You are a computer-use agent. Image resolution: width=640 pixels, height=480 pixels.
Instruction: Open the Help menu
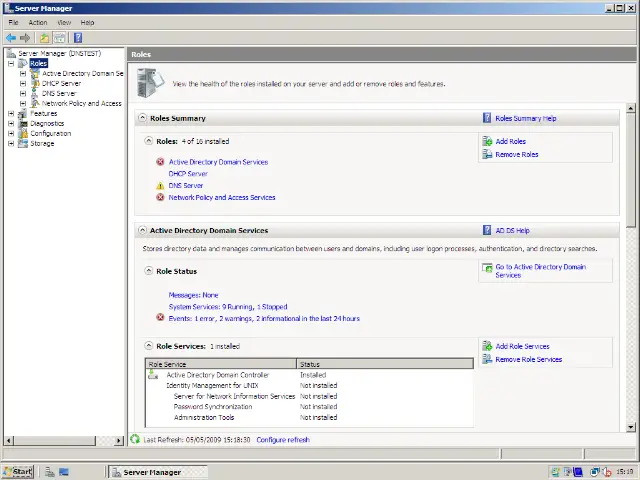click(87, 22)
